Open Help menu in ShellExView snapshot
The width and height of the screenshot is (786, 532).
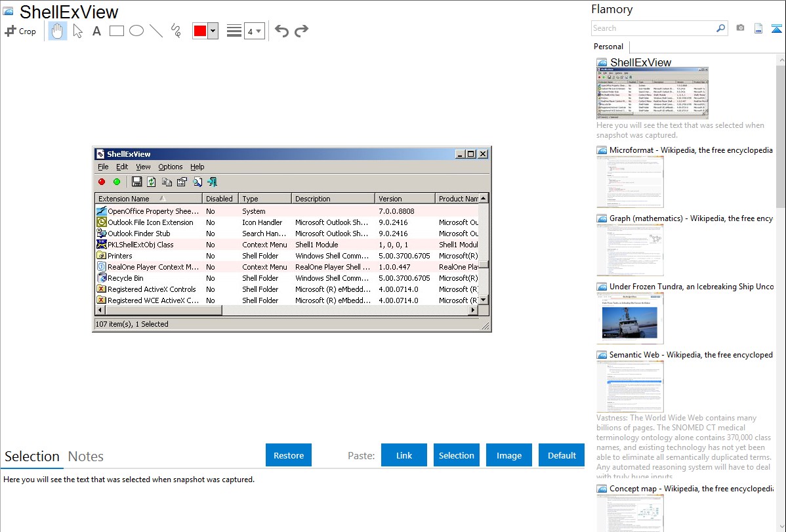(x=197, y=167)
